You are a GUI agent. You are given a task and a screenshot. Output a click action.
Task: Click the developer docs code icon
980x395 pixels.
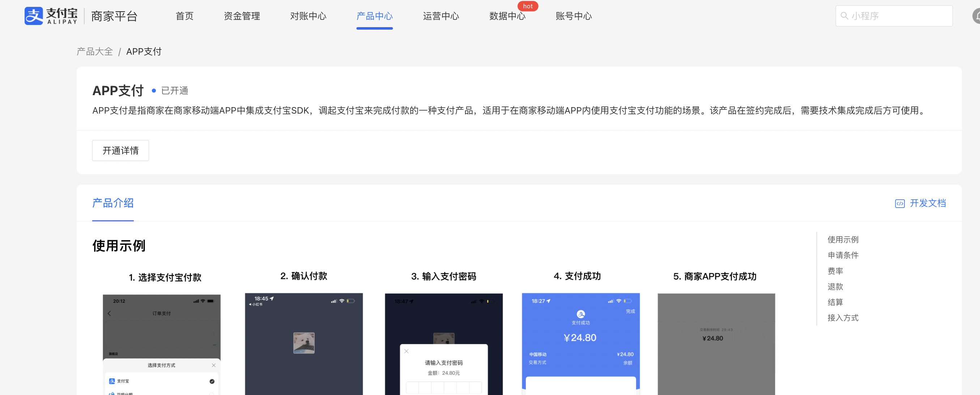click(899, 204)
